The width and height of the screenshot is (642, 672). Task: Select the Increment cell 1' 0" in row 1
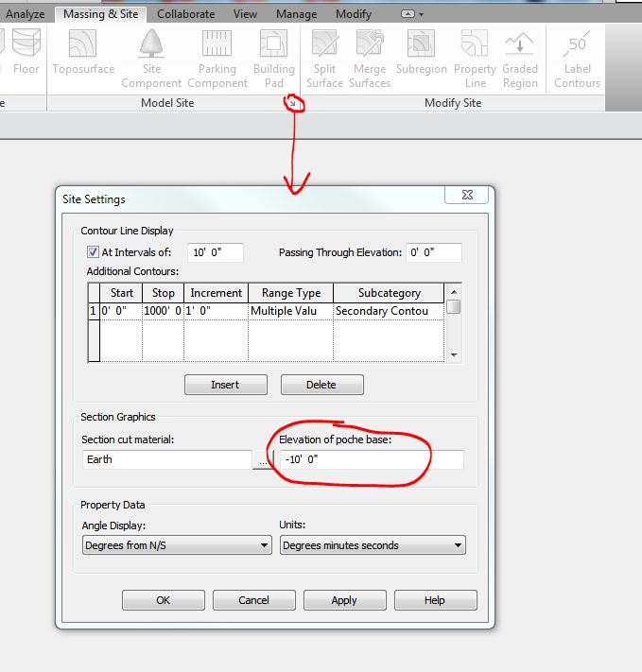click(217, 311)
